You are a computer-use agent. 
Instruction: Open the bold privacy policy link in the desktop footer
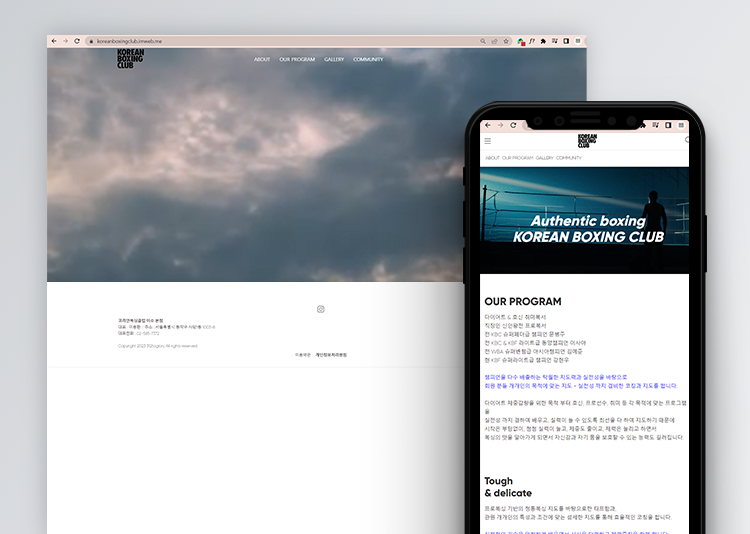tap(331, 355)
